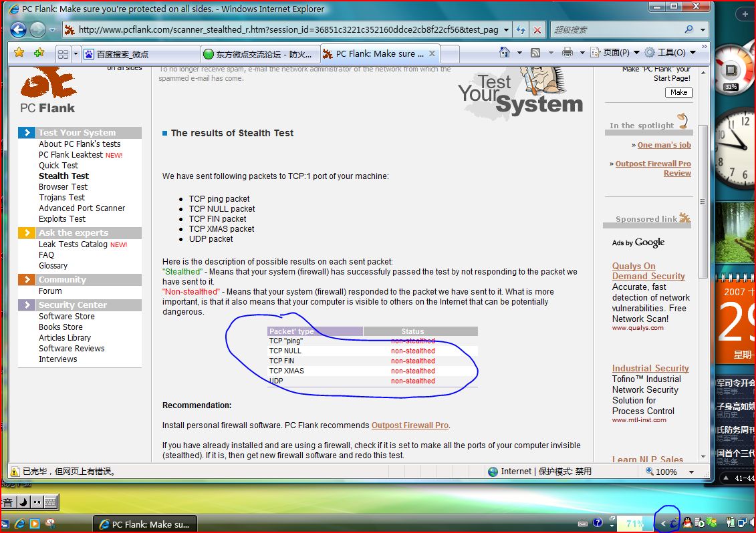Open the Outpost Firewall Pro recommendation link

click(x=410, y=425)
